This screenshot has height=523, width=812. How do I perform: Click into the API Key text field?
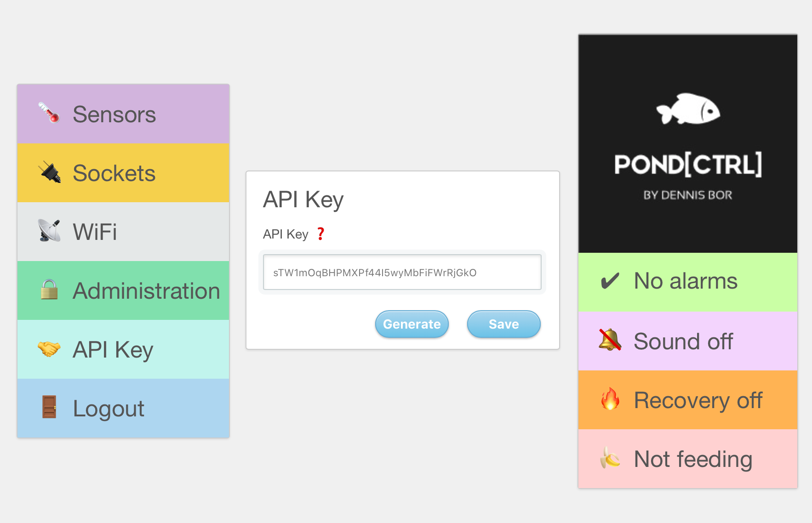click(x=402, y=273)
